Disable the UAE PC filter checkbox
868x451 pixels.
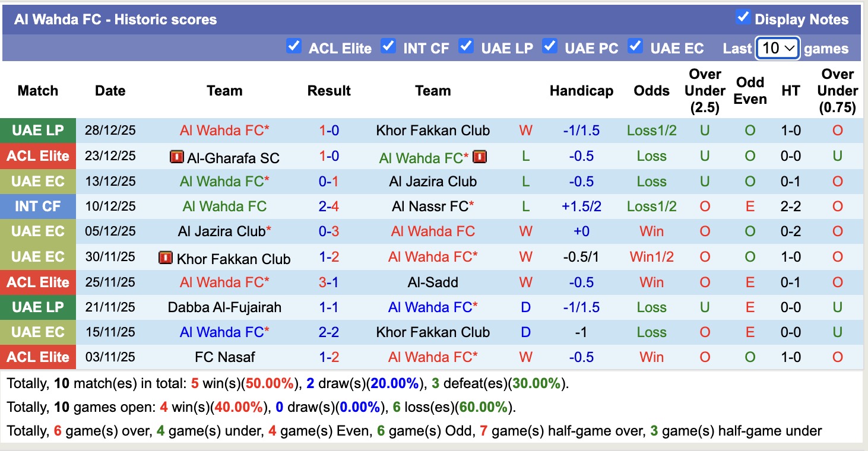tap(550, 45)
